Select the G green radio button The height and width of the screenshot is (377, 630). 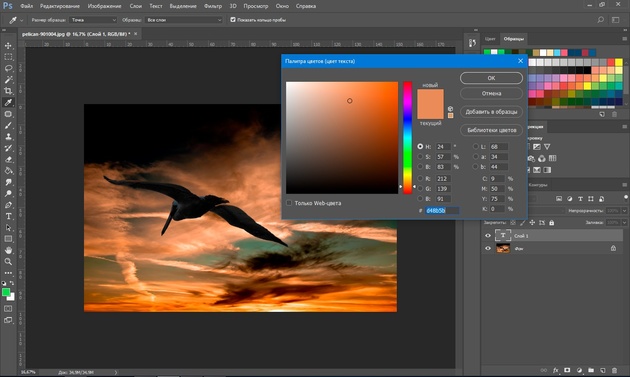420,188
